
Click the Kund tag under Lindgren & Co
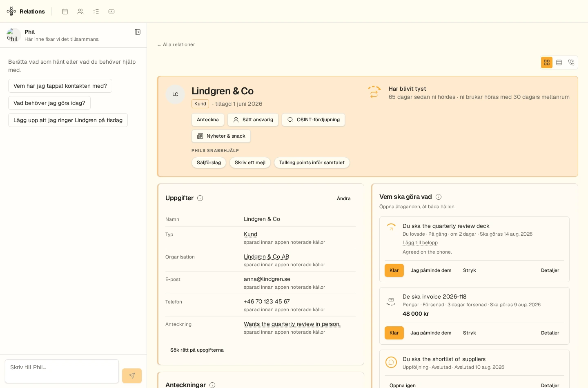pyautogui.click(x=200, y=104)
